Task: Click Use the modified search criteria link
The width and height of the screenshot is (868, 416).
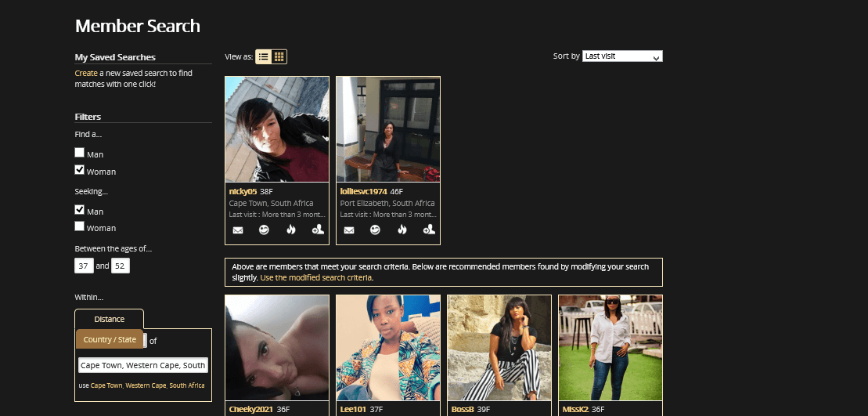Action: tap(316, 277)
